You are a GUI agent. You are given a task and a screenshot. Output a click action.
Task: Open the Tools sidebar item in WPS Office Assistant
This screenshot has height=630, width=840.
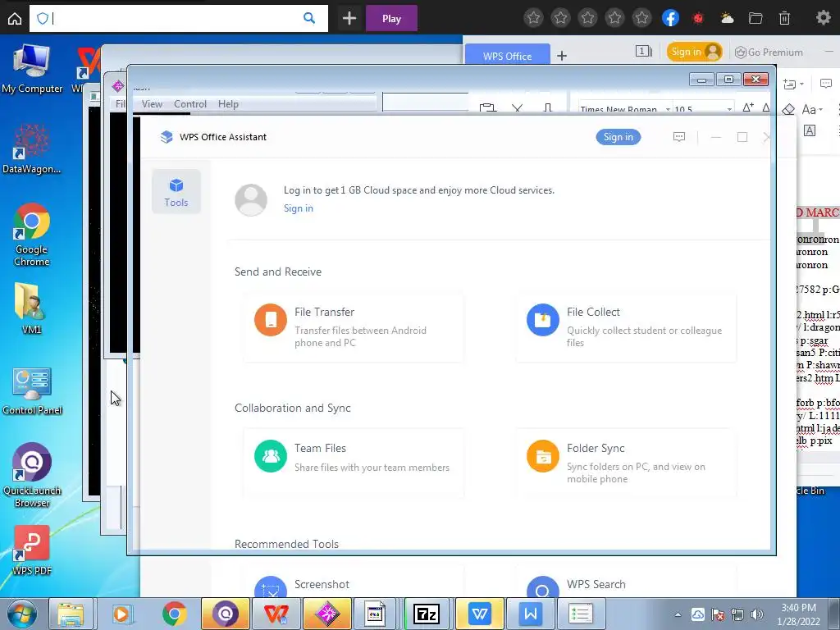point(176,192)
